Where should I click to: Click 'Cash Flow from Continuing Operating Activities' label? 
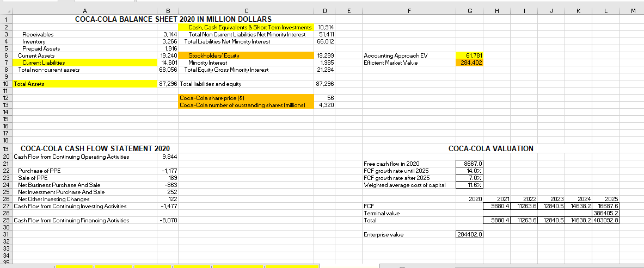(x=71, y=157)
